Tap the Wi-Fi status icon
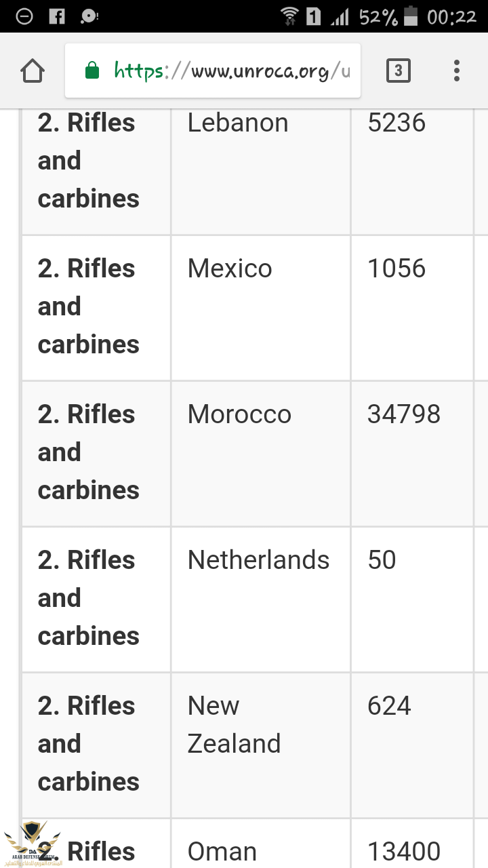Screen dimensions: 488x868 point(289,16)
